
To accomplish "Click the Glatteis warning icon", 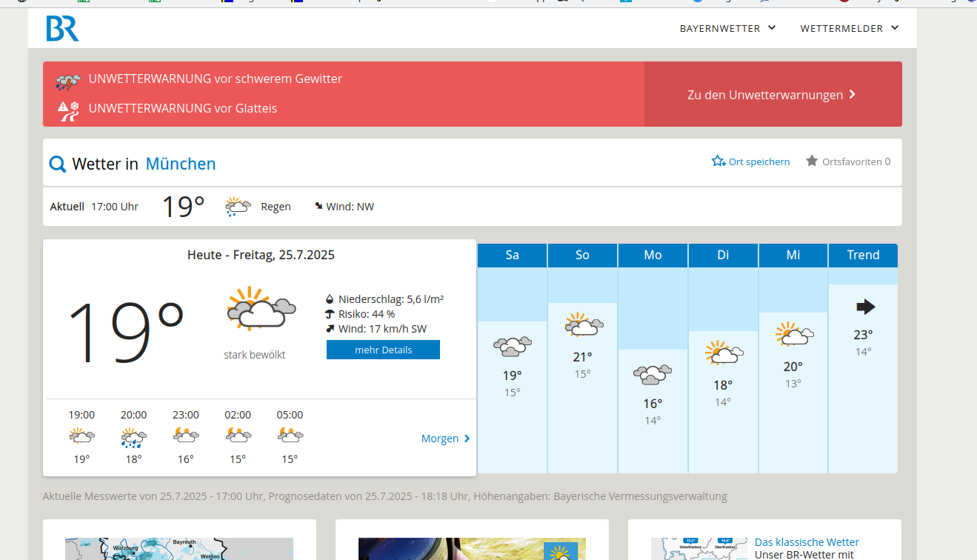I will [x=68, y=110].
